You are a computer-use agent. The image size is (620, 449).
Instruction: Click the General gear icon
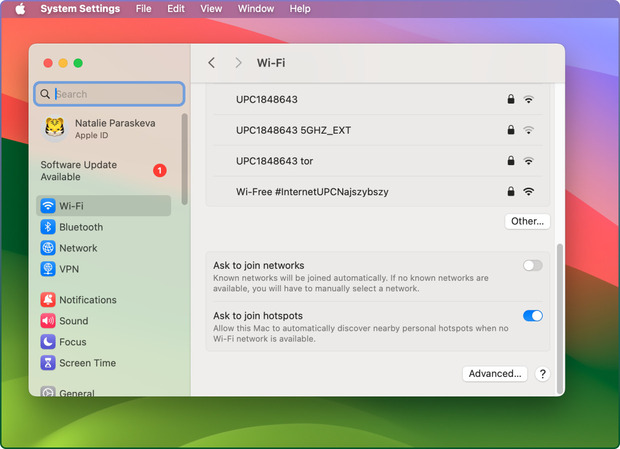(x=48, y=391)
